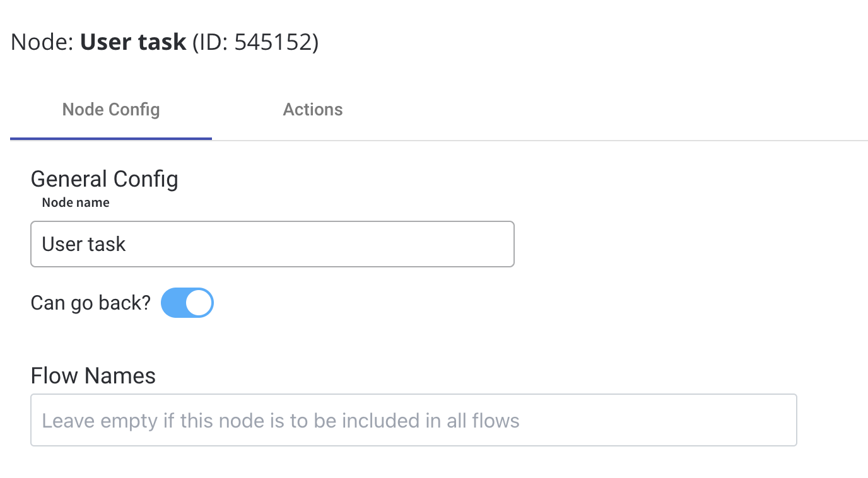Viewport: 868px width, 478px height.
Task: Click the right end of Node name box
Action: pos(501,244)
